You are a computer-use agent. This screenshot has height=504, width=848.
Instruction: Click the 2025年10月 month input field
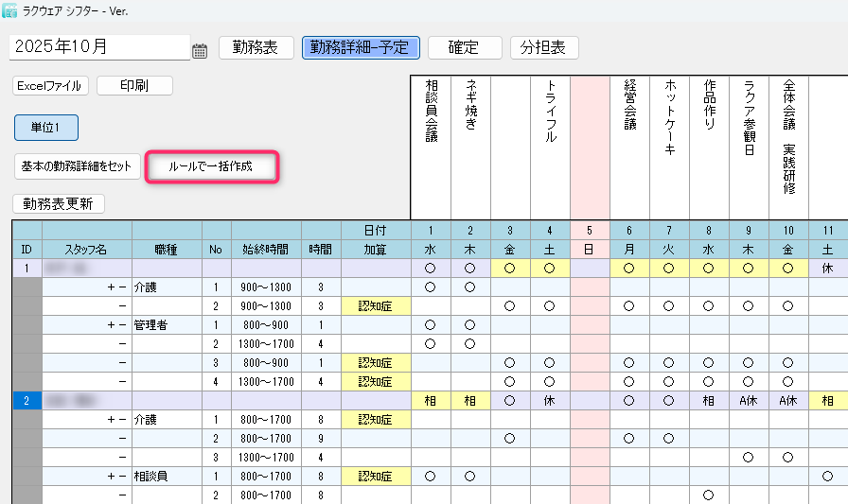click(99, 47)
